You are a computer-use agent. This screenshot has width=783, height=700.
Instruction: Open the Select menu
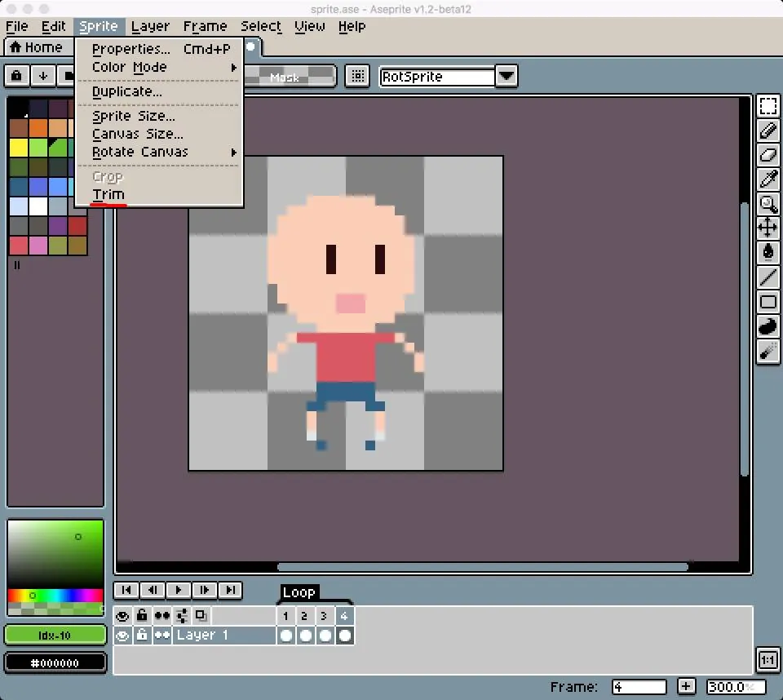[x=261, y=26]
